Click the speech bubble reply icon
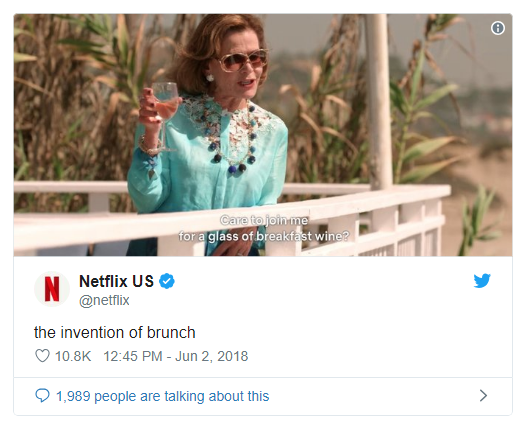The width and height of the screenshot is (528, 431). [x=42, y=396]
